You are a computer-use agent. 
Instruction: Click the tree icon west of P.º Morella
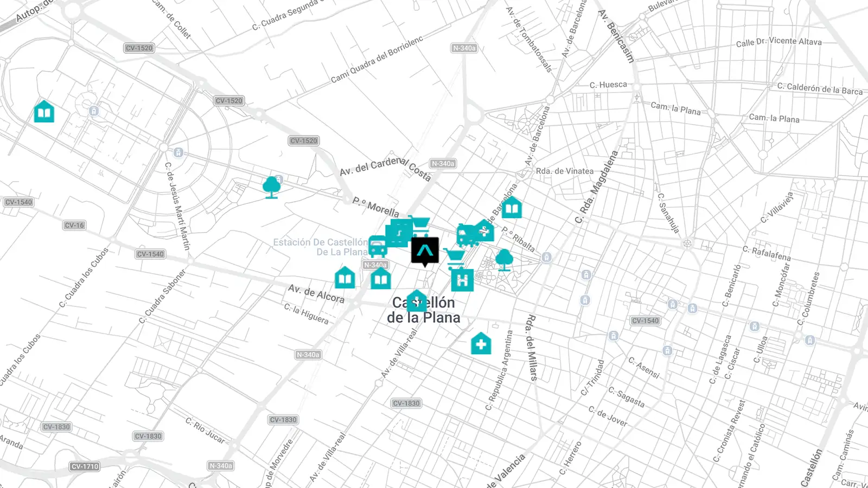[271, 187]
